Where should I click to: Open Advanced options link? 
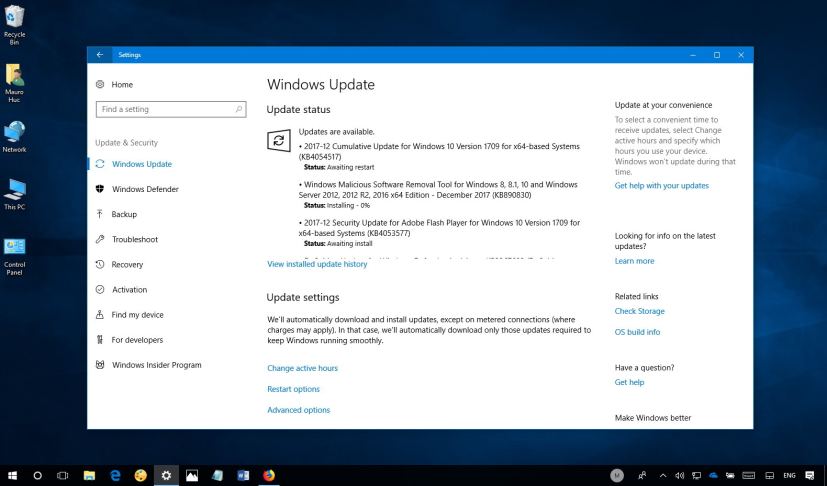(299, 410)
